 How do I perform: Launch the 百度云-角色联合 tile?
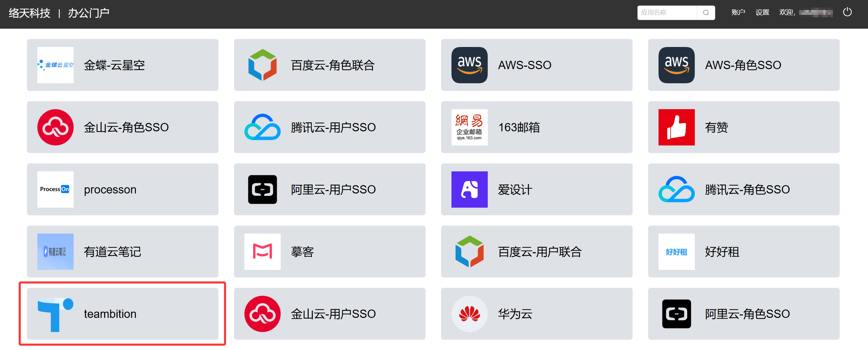pyautogui.click(x=329, y=65)
